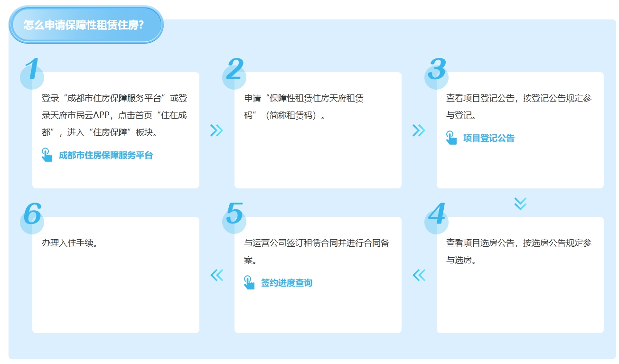Viewport: 619px width, 364px height.
Task: Open the 签约进度查询 link
Action: click(287, 283)
